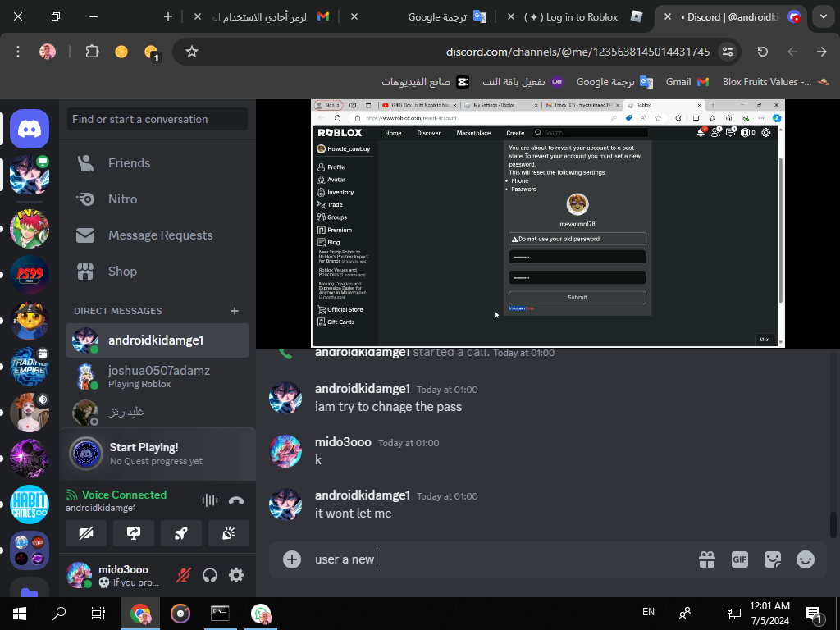The image size is (840, 630).
Task: Open the sticker picker
Action: point(773,559)
